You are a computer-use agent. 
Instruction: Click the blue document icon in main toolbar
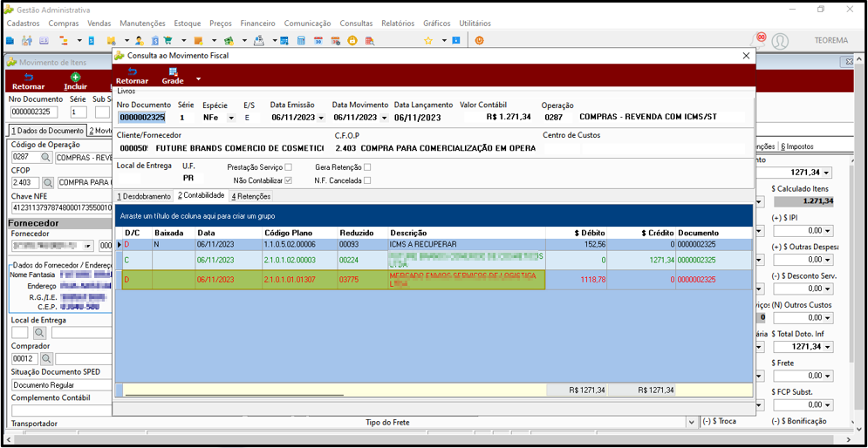92,40
